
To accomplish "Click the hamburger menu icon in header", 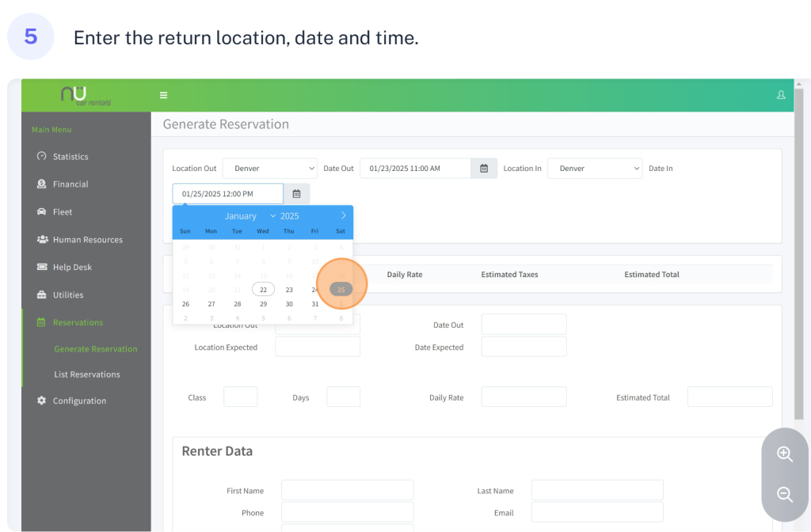I will click(163, 95).
